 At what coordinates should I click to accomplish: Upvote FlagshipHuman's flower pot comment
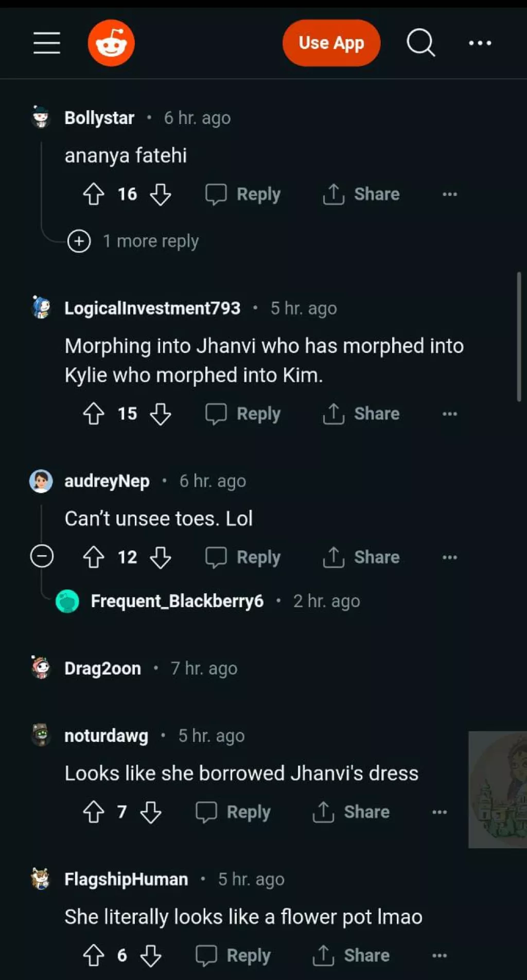[x=94, y=956]
